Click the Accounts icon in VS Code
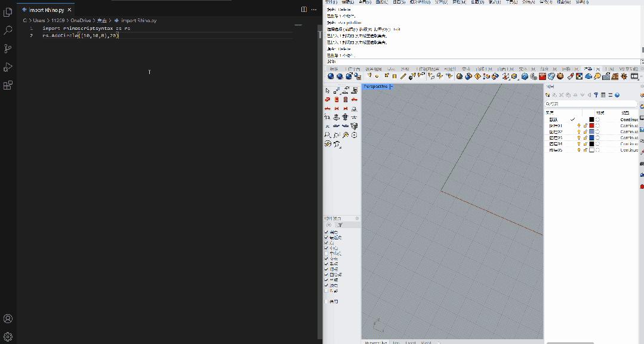 coord(8,319)
